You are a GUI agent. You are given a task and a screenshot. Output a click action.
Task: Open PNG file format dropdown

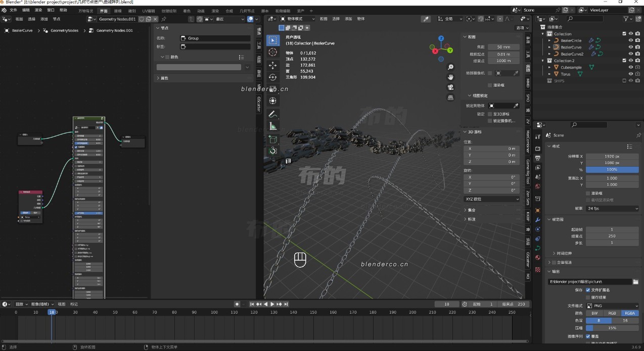click(613, 306)
